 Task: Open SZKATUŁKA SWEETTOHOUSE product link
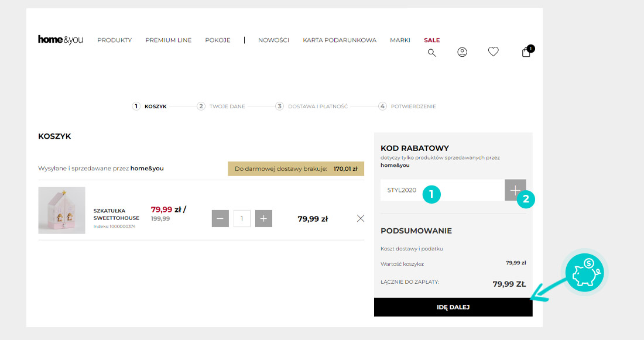click(x=117, y=214)
